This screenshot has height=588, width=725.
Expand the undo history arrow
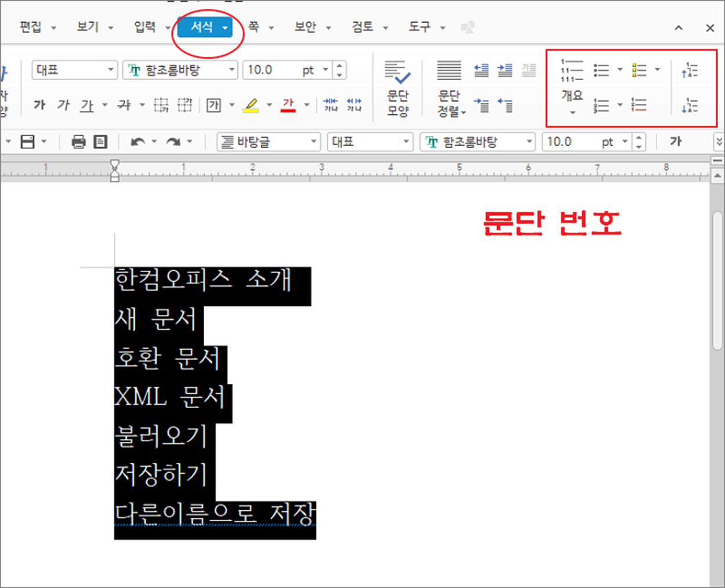click(154, 141)
